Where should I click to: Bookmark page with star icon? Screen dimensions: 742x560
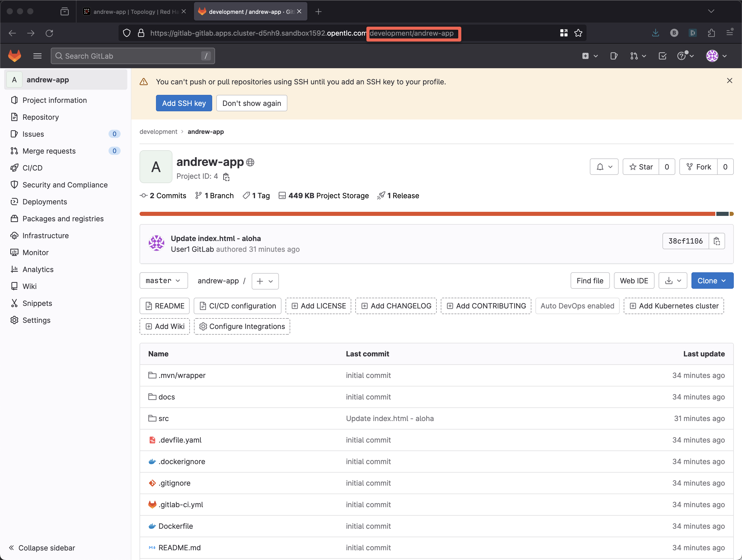pos(578,33)
